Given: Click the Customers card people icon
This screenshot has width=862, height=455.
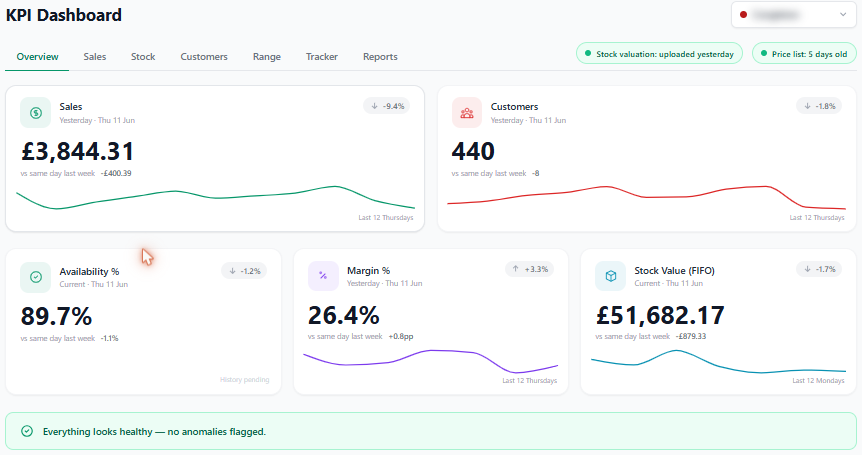Looking at the screenshot, I should click(467, 113).
